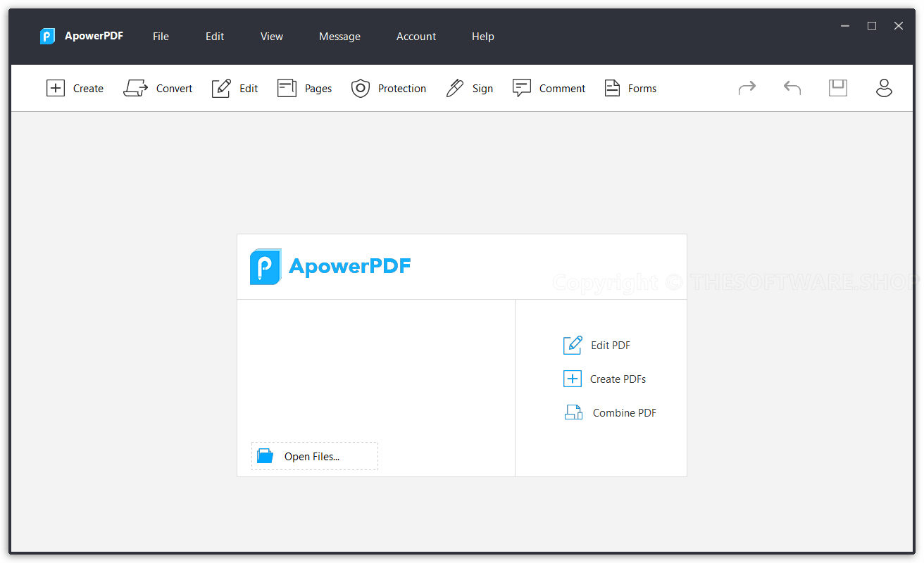Screen dimensions: 924x563
Task: Click Edit PDF on welcome panel
Action: click(597, 346)
